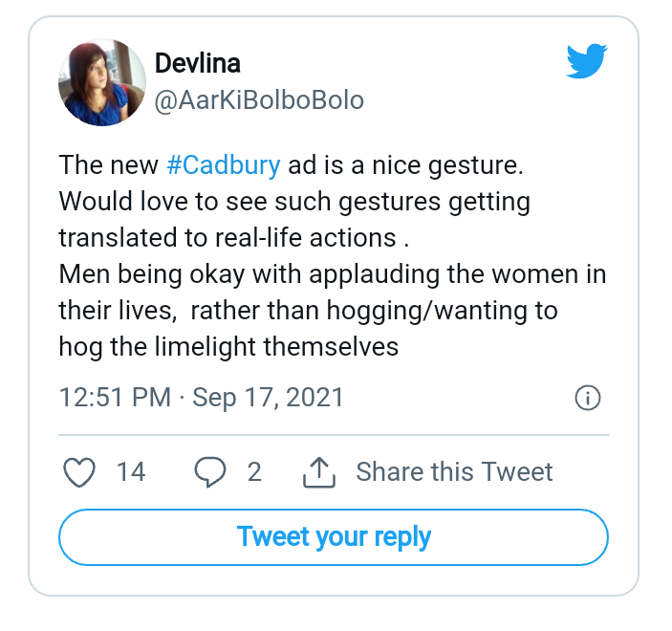Open replies via the speech bubble icon
The height and width of the screenshot is (631, 672).
210,472
